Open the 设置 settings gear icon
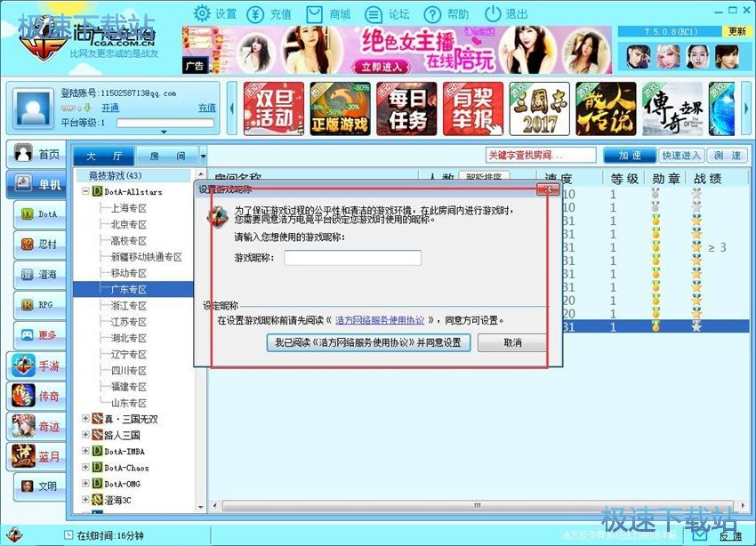This screenshot has height=546, width=756. tap(202, 13)
